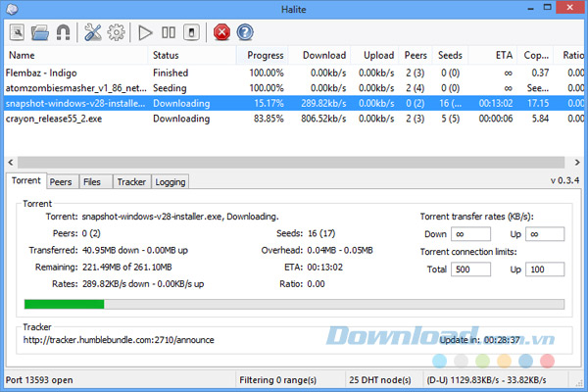The image size is (588, 392).
Task: Click Port 13593 open status entry
Action: 39,380
